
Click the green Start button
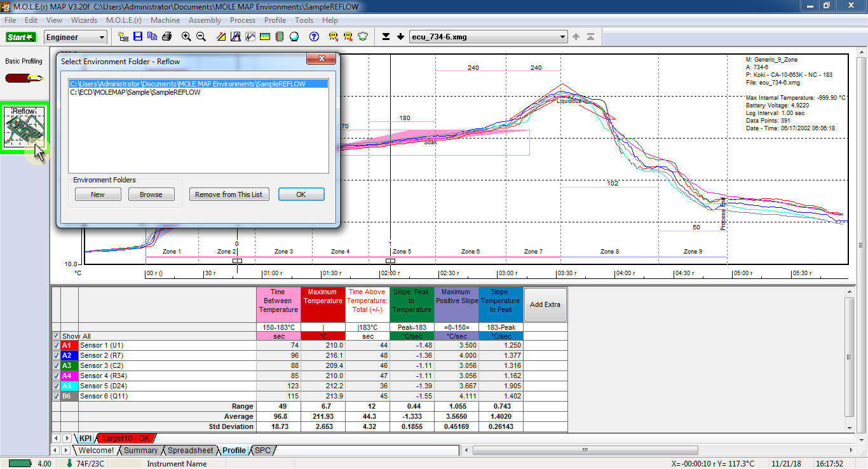(21, 37)
